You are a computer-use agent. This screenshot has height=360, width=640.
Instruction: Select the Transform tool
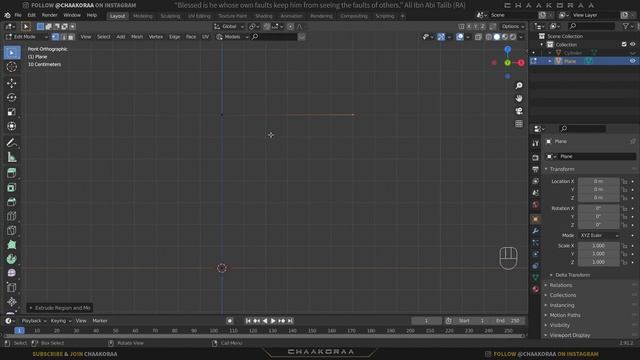pyautogui.click(x=11, y=126)
